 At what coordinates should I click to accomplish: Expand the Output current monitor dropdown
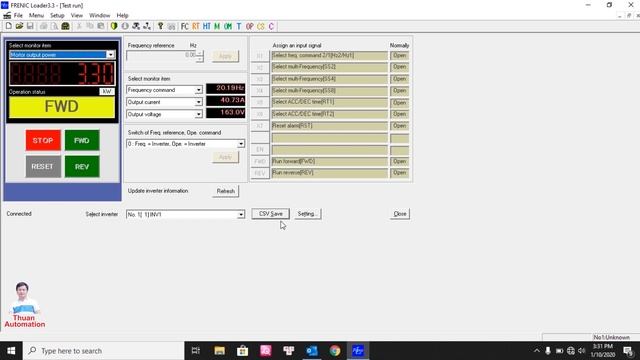(x=198, y=102)
